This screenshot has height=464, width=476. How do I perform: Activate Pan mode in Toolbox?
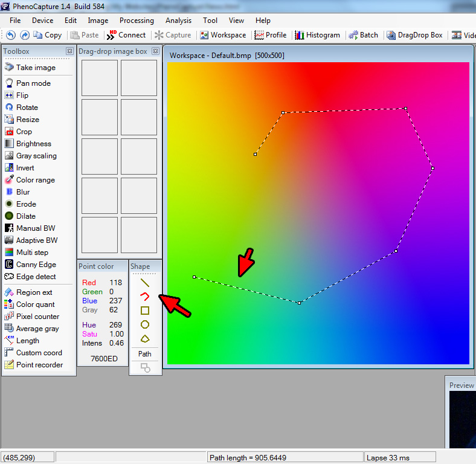pos(33,83)
